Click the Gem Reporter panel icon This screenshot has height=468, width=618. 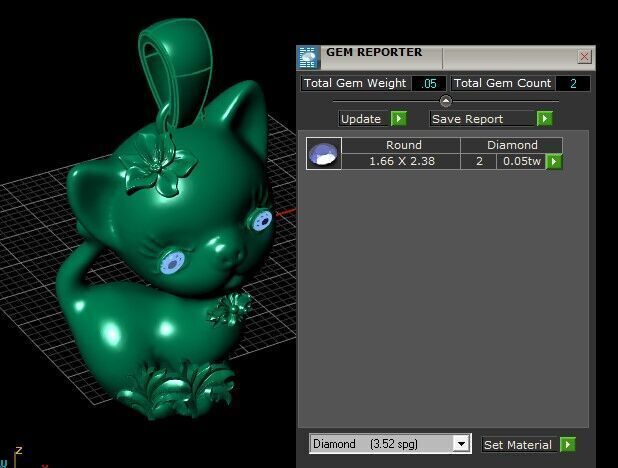(x=308, y=58)
